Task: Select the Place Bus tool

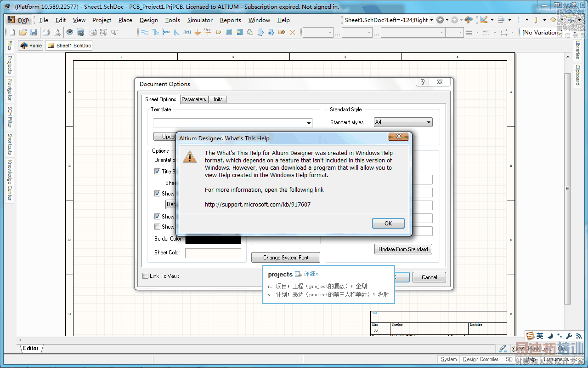Action: click(155, 32)
